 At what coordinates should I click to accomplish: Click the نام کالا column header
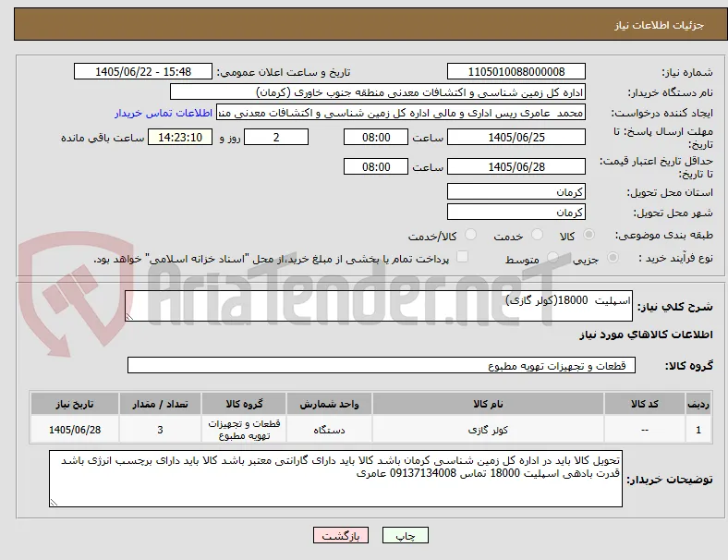pyautogui.click(x=488, y=404)
